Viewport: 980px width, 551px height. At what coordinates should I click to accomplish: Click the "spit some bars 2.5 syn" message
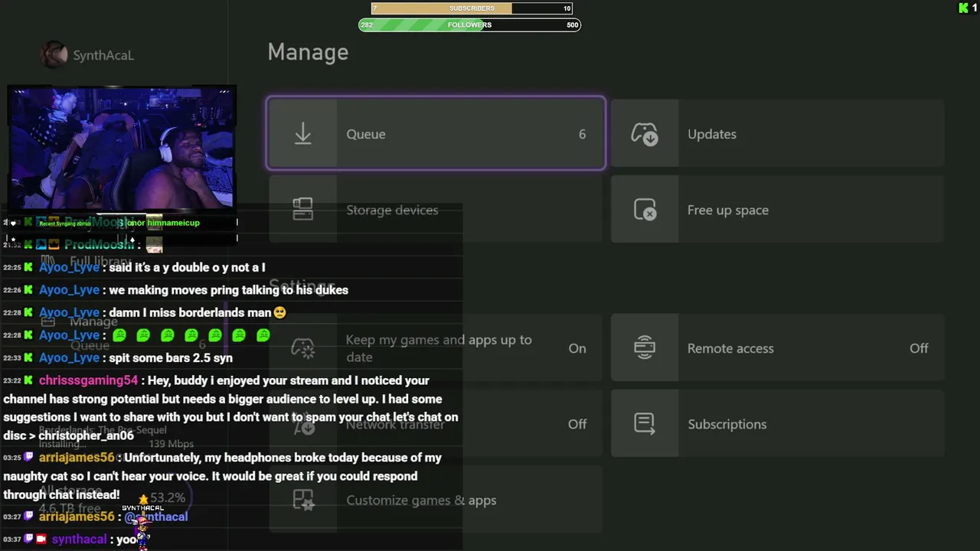pos(171,357)
